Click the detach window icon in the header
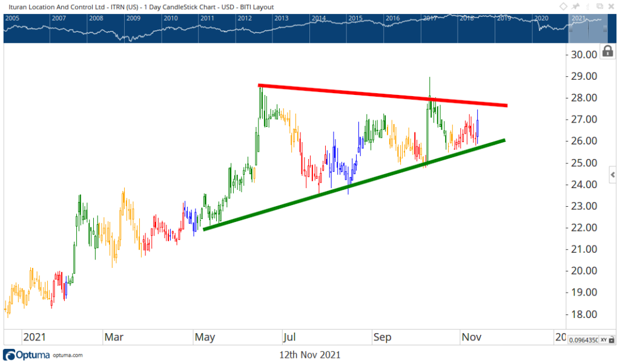The height and width of the screenshot is (364, 620). tap(600, 6)
